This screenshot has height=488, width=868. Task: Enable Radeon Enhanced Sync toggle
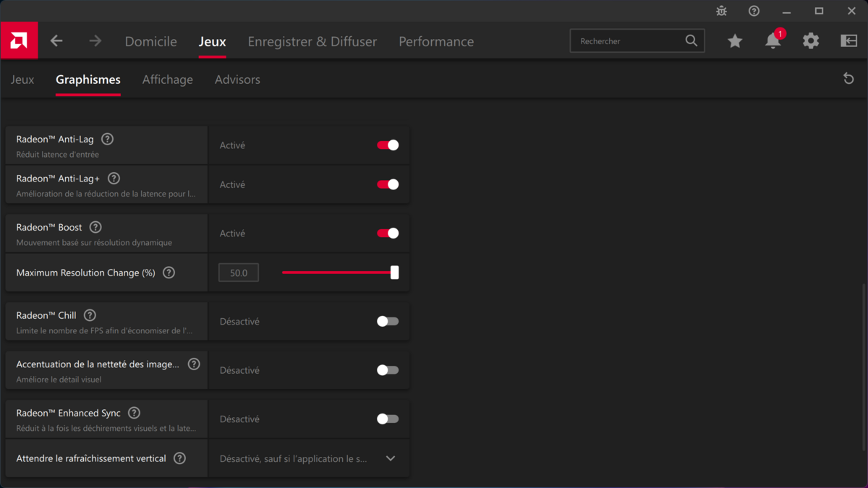pos(388,419)
